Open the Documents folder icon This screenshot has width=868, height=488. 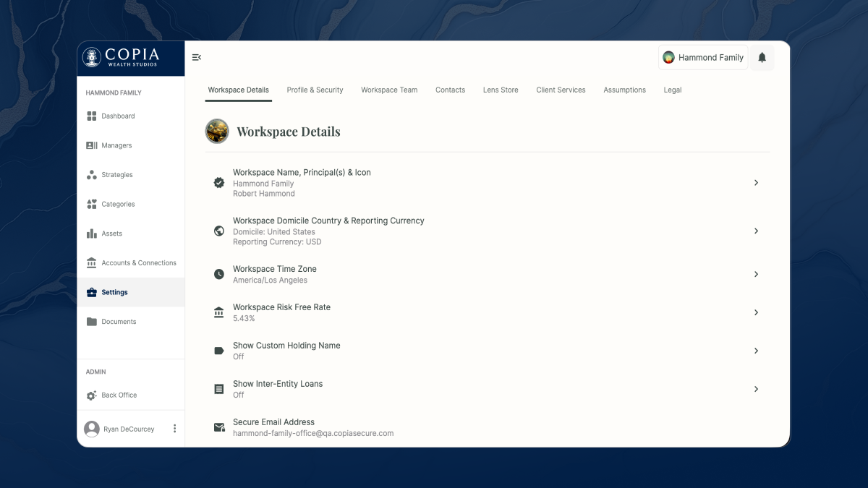pos(92,322)
